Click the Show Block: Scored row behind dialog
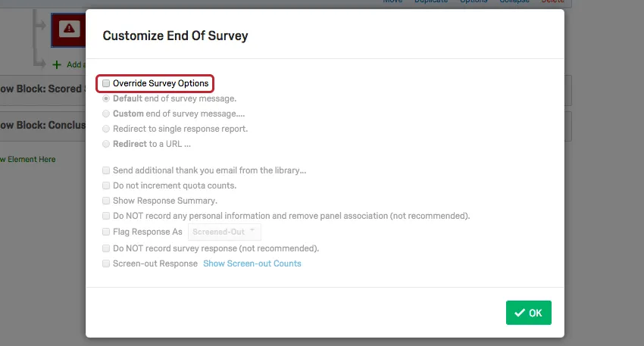The width and height of the screenshot is (644, 346). [x=42, y=89]
